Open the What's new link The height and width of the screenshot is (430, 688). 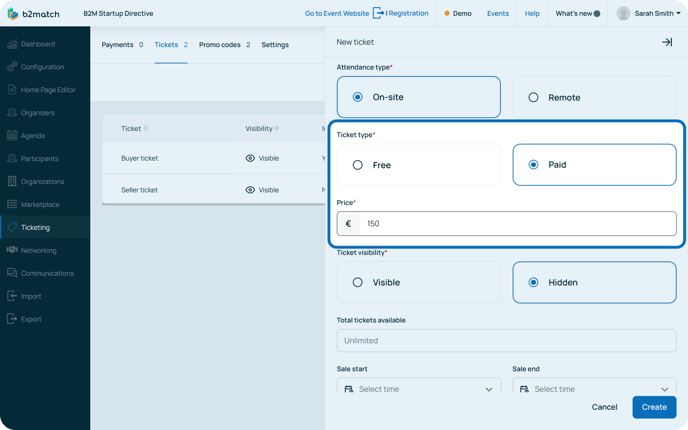tap(573, 14)
